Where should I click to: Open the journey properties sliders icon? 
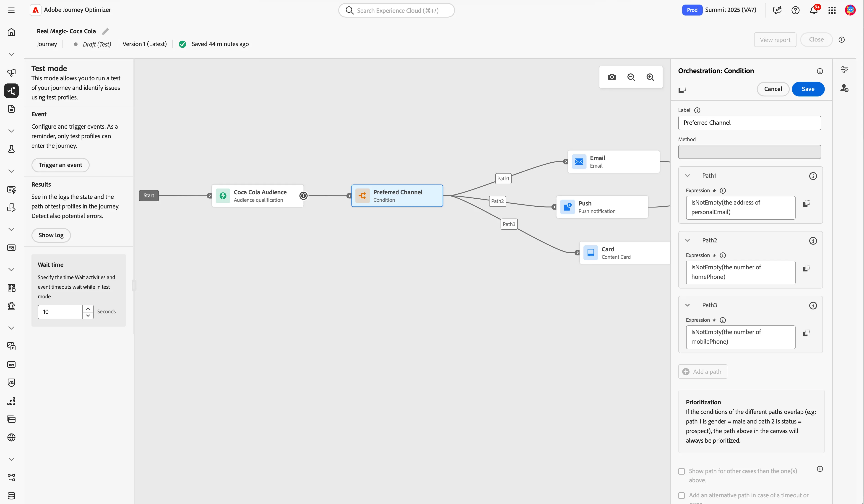pyautogui.click(x=844, y=70)
